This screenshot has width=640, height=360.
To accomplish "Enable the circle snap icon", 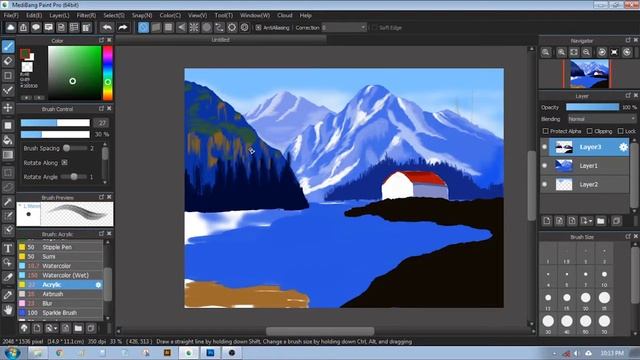I will click(x=207, y=28).
